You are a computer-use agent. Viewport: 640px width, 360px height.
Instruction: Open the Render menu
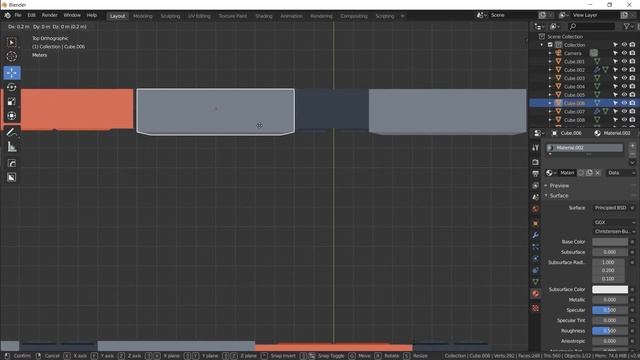pyautogui.click(x=49, y=16)
